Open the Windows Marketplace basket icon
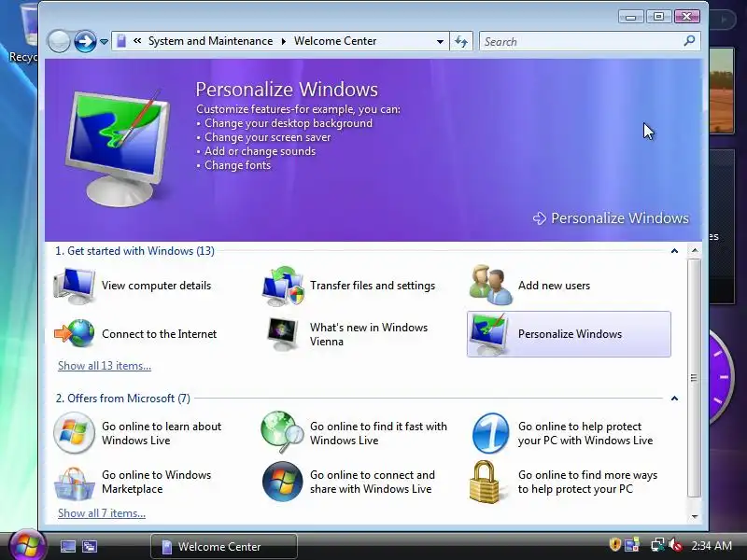The height and width of the screenshot is (560, 747). point(75,482)
